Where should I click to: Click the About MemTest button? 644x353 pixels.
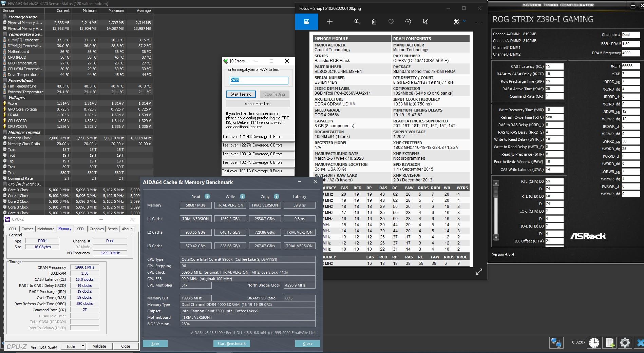[x=258, y=104]
